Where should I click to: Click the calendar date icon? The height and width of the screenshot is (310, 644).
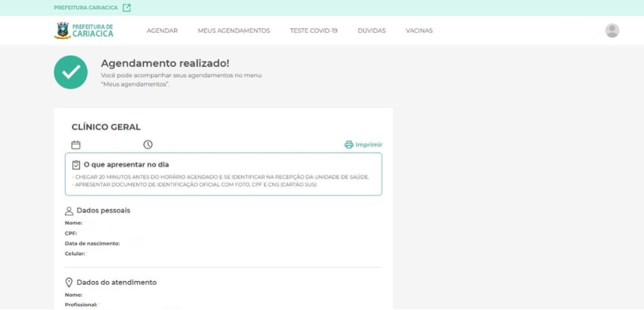[x=76, y=145]
